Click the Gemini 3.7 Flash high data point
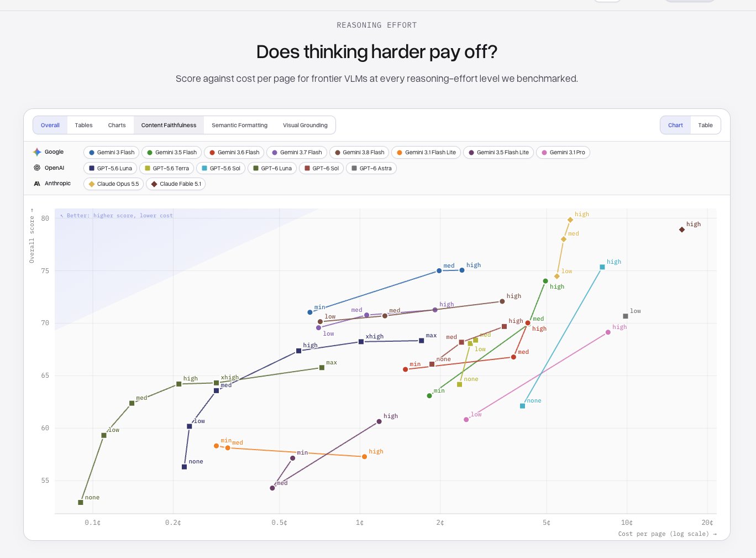 [435, 310]
